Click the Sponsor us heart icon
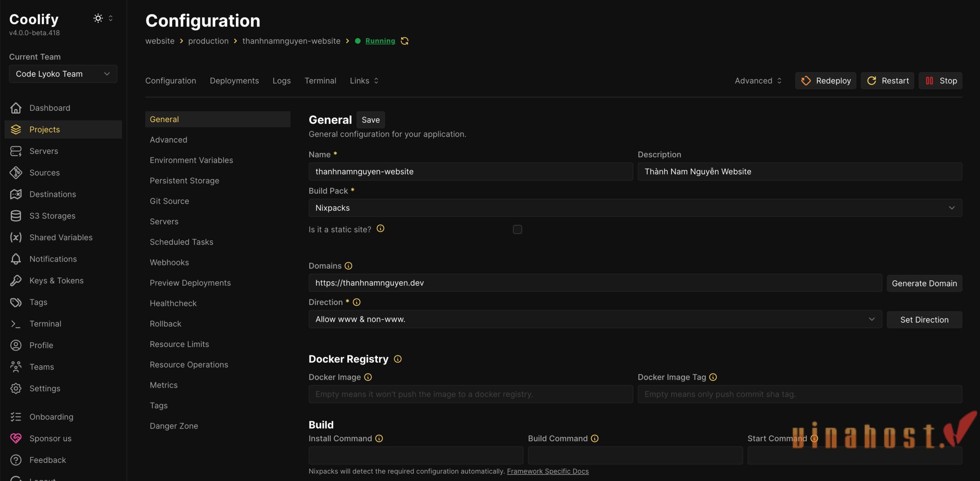Image resolution: width=980 pixels, height=481 pixels. click(16, 438)
